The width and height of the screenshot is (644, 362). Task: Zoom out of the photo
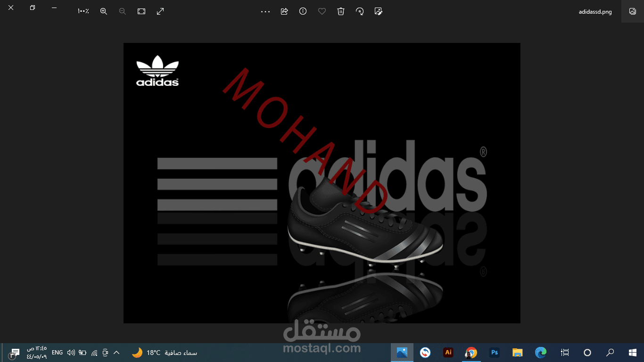pyautogui.click(x=123, y=11)
